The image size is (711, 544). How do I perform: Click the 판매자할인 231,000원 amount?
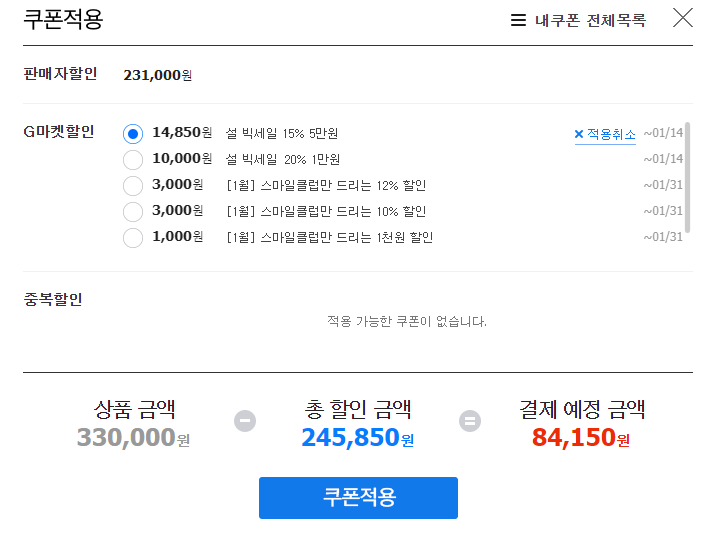click(158, 75)
